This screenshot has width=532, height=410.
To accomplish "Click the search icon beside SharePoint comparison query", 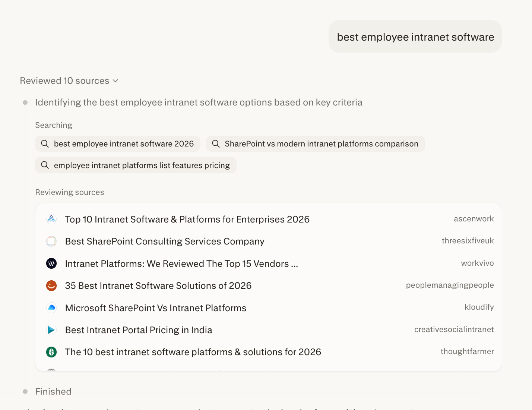I will click(216, 143).
